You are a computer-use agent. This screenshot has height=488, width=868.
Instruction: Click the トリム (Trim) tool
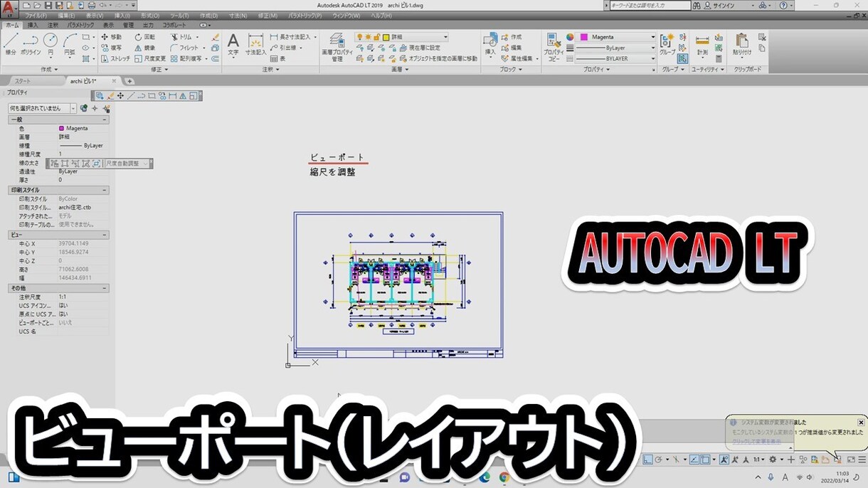click(x=181, y=37)
